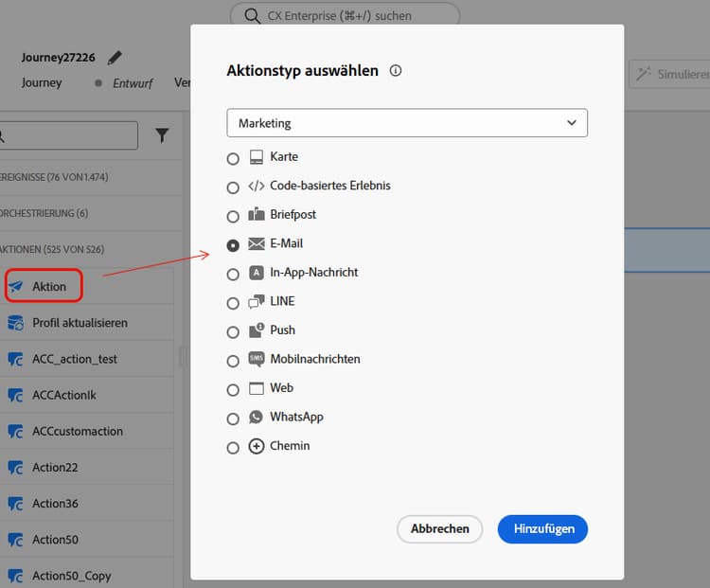Select the Karte radio button
This screenshot has height=588, width=710.
coord(233,159)
